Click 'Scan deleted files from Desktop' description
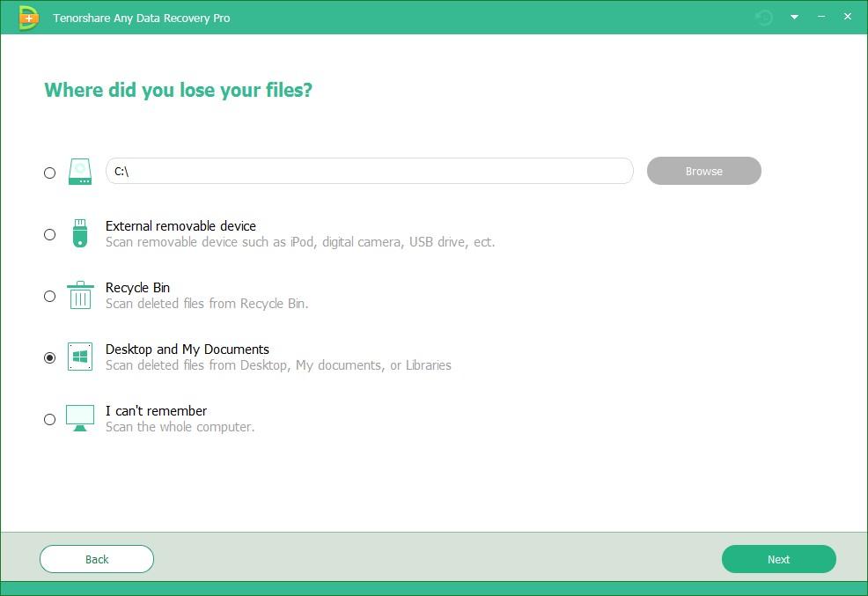This screenshot has width=868, height=596. point(278,365)
